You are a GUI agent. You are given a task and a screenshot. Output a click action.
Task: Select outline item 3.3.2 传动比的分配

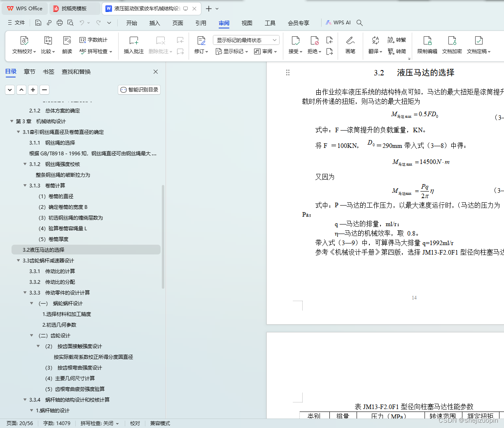pyautogui.click(x=52, y=282)
